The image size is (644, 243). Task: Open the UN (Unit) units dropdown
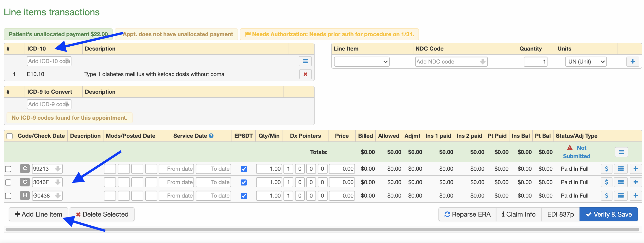pyautogui.click(x=586, y=62)
